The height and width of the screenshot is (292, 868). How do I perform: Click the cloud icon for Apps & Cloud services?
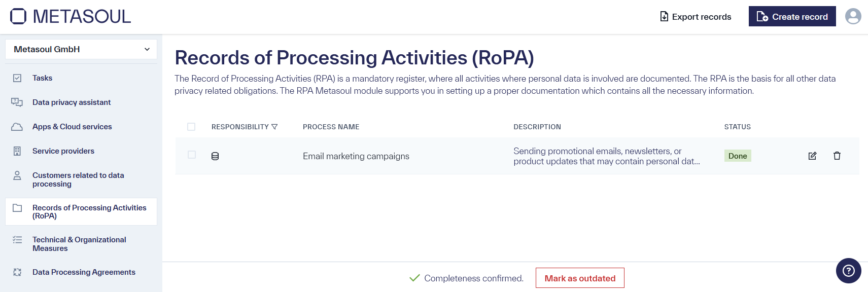[17, 127]
